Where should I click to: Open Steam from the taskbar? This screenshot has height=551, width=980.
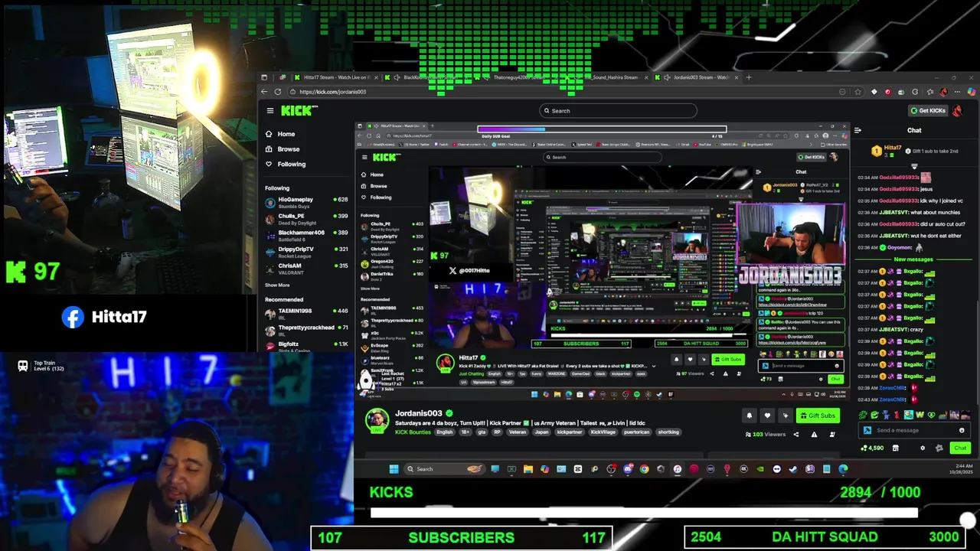tap(793, 469)
